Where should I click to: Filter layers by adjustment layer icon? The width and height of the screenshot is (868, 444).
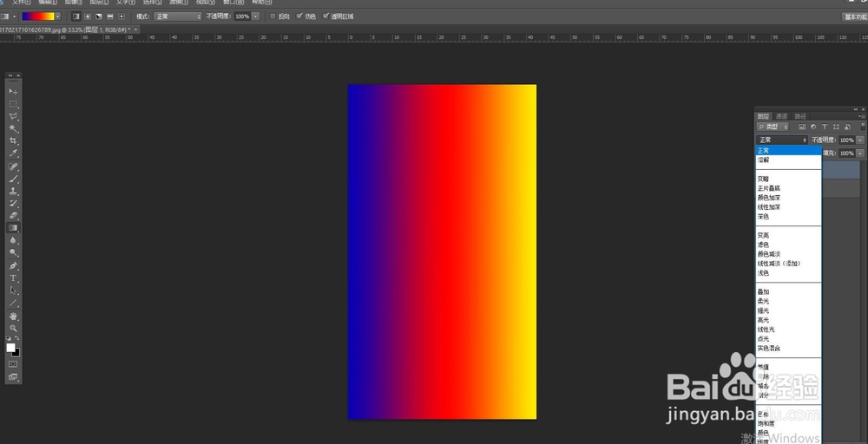[x=813, y=127]
